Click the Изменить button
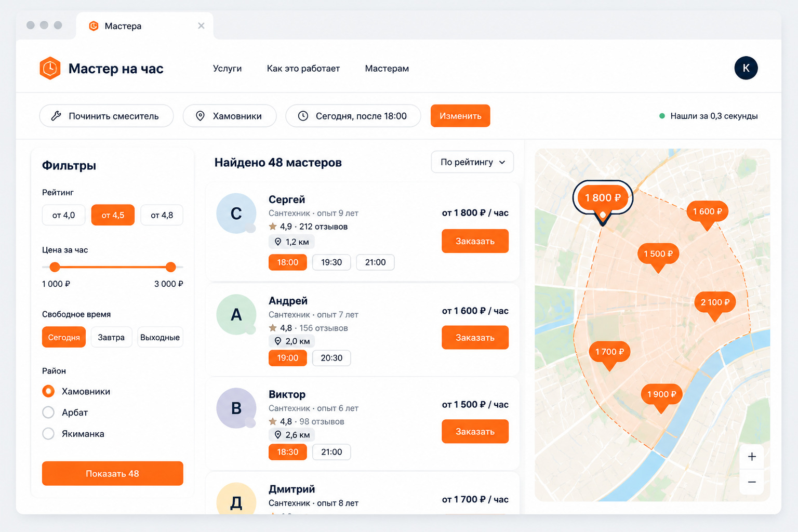Image resolution: width=798 pixels, height=532 pixels. tap(460, 116)
